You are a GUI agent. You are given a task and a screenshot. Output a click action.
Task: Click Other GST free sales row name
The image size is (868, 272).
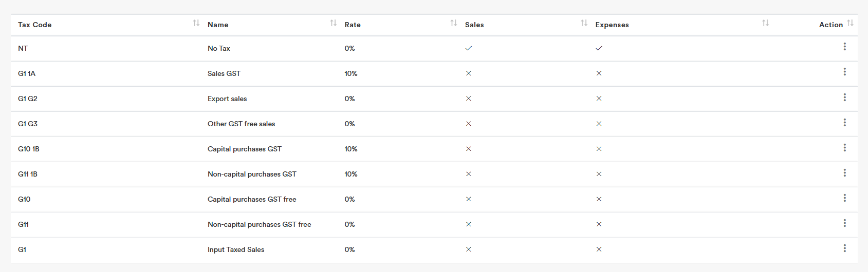point(241,124)
